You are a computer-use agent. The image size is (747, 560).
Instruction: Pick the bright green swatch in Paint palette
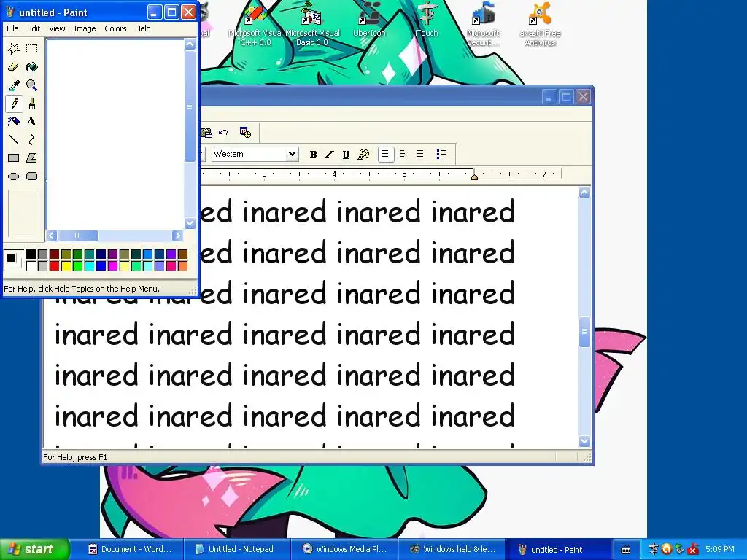click(x=77, y=265)
